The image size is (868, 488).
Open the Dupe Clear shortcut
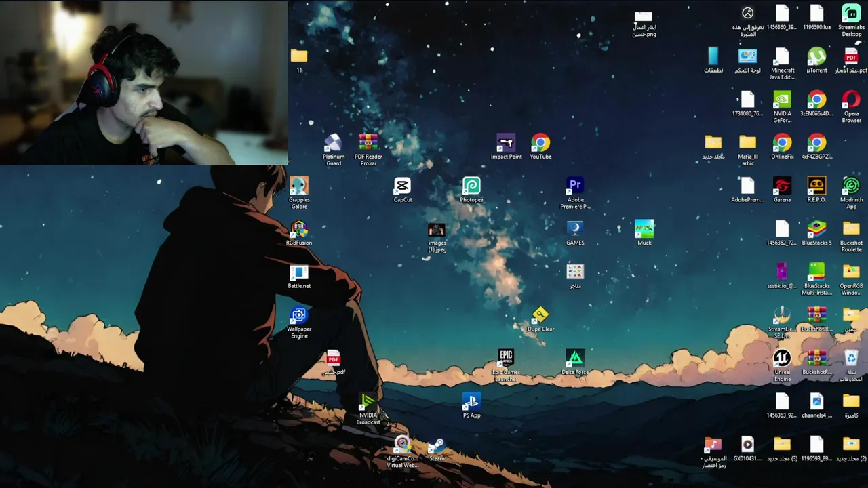(x=540, y=319)
